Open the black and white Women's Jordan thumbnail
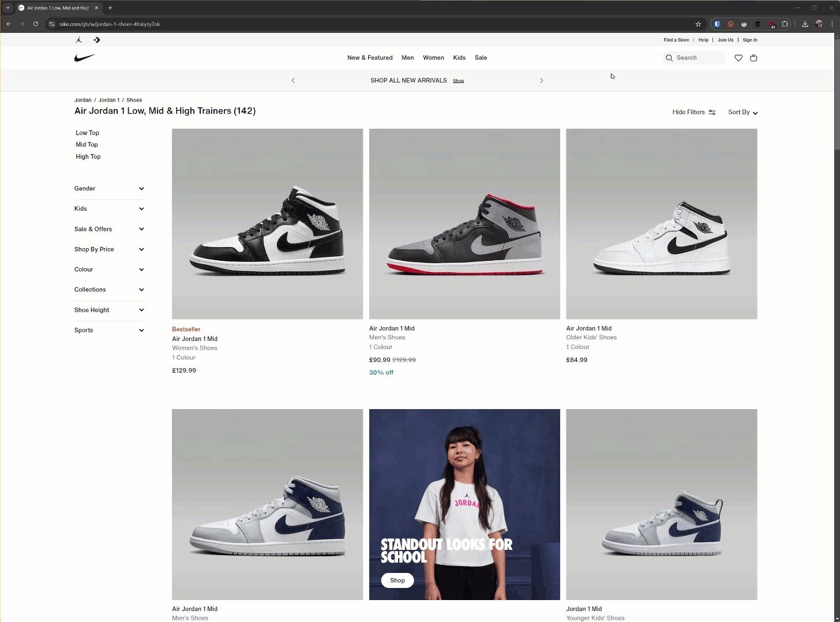840x622 pixels. click(267, 224)
